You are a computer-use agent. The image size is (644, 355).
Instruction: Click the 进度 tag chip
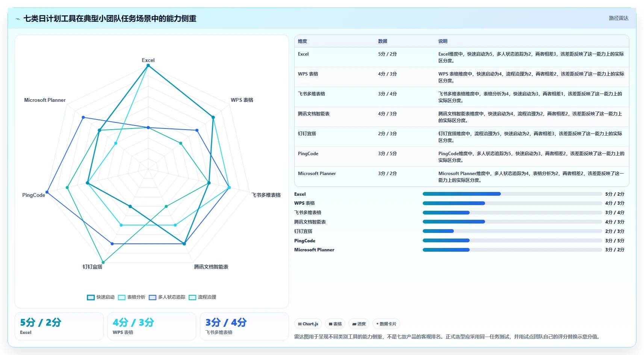pos(359,324)
